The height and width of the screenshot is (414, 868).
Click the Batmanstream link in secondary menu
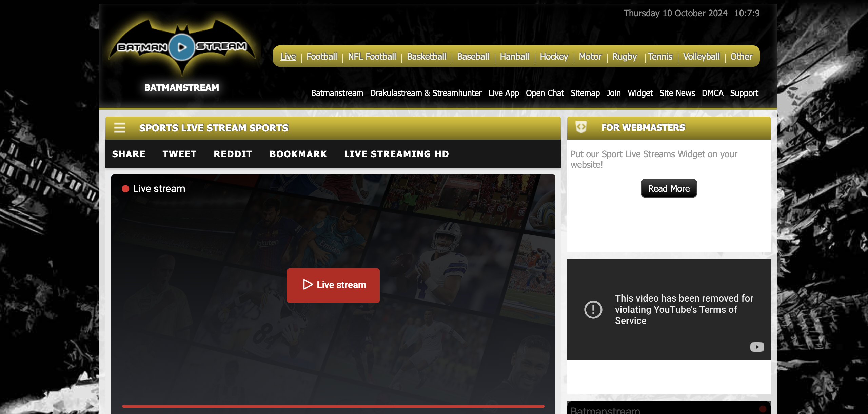tap(337, 93)
